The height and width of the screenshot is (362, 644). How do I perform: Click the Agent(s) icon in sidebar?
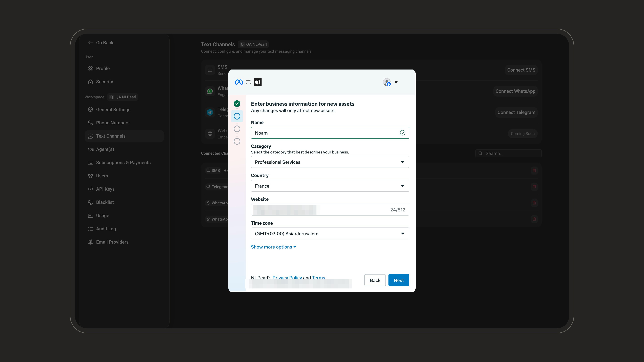click(91, 149)
